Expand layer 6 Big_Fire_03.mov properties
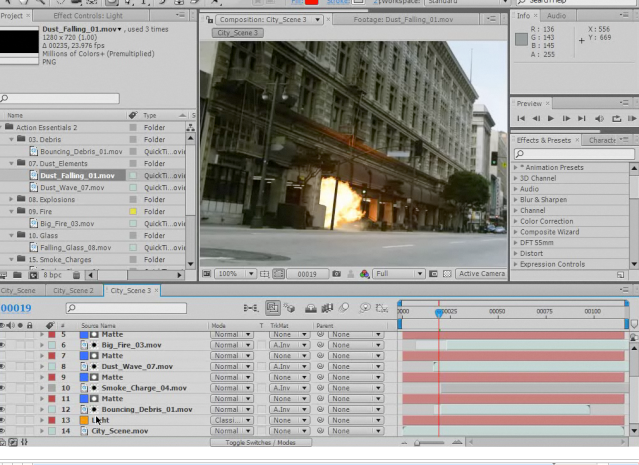This screenshot has width=639, height=465. pos(42,345)
